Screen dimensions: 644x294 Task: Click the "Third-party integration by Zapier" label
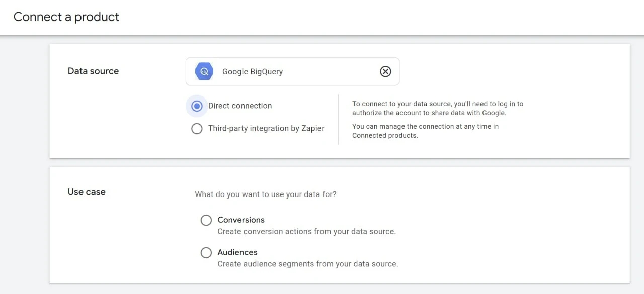click(266, 129)
